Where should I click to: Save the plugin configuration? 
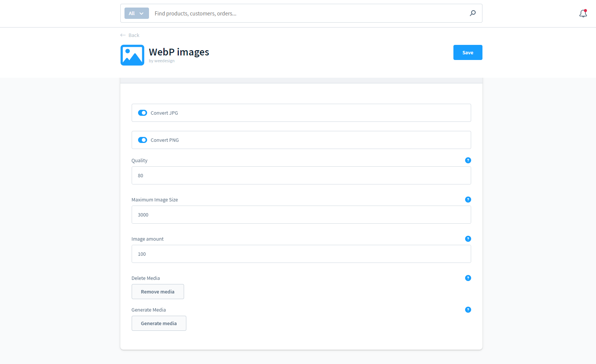tap(468, 52)
